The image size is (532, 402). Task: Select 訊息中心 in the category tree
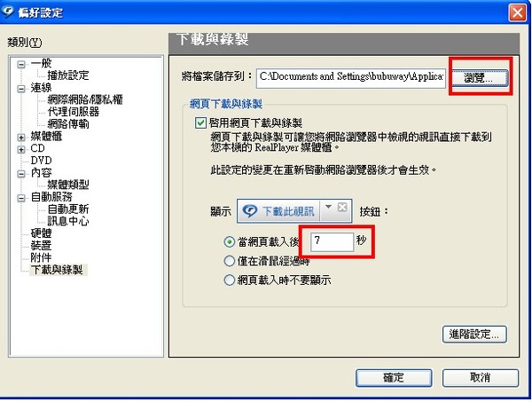point(68,221)
